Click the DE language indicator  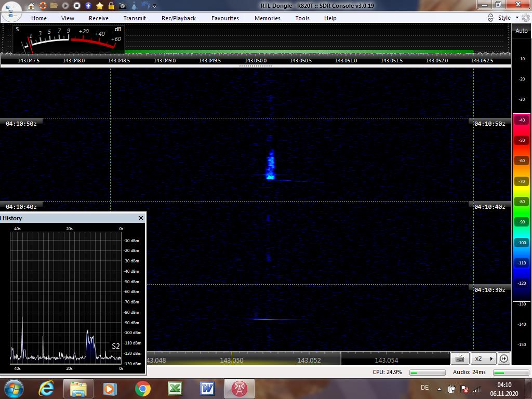(424, 388)
